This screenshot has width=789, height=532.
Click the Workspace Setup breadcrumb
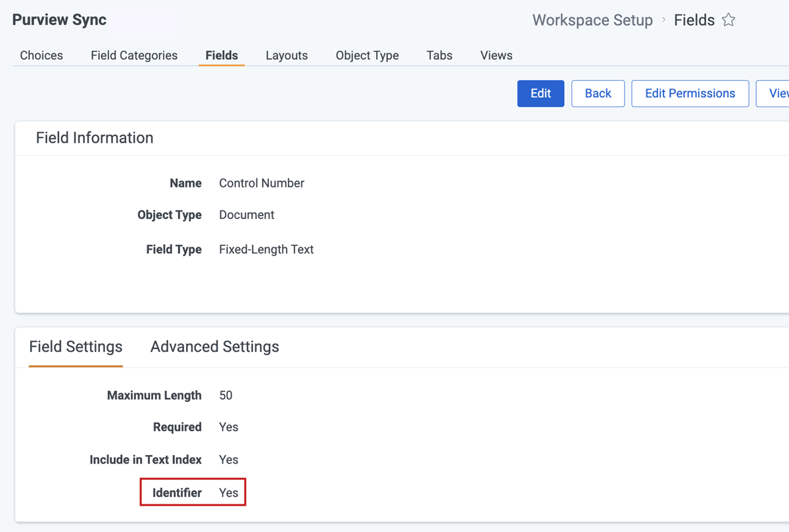(592, 20)
